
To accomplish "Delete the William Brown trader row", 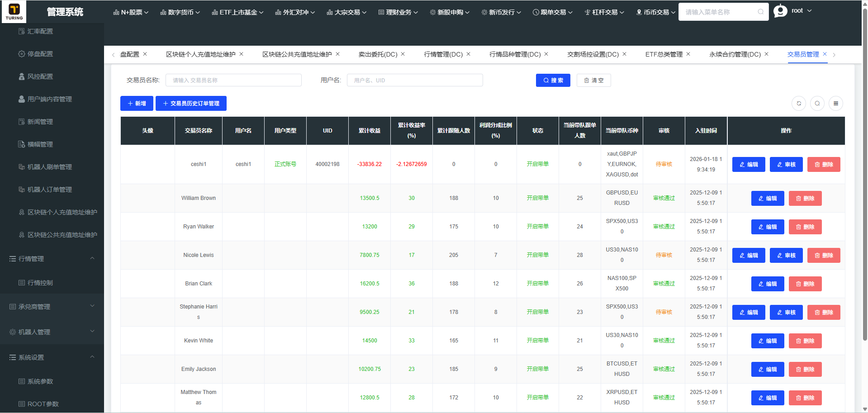I will click(x=805, y=198).
